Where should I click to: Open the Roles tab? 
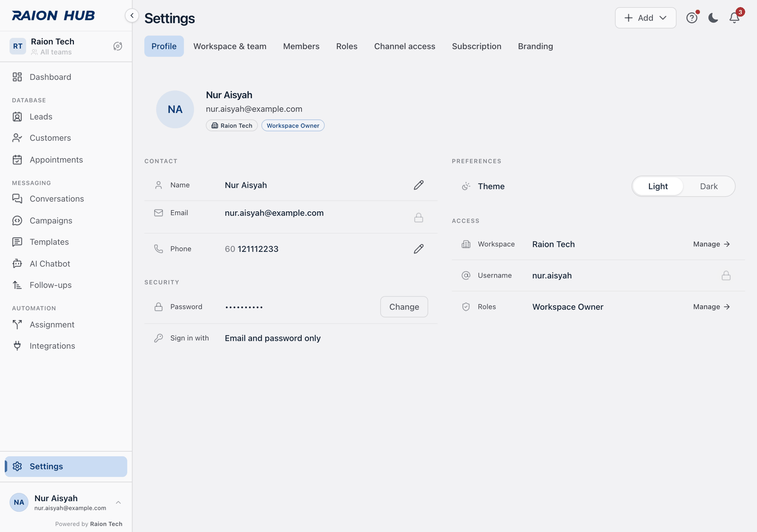point(347,46)
